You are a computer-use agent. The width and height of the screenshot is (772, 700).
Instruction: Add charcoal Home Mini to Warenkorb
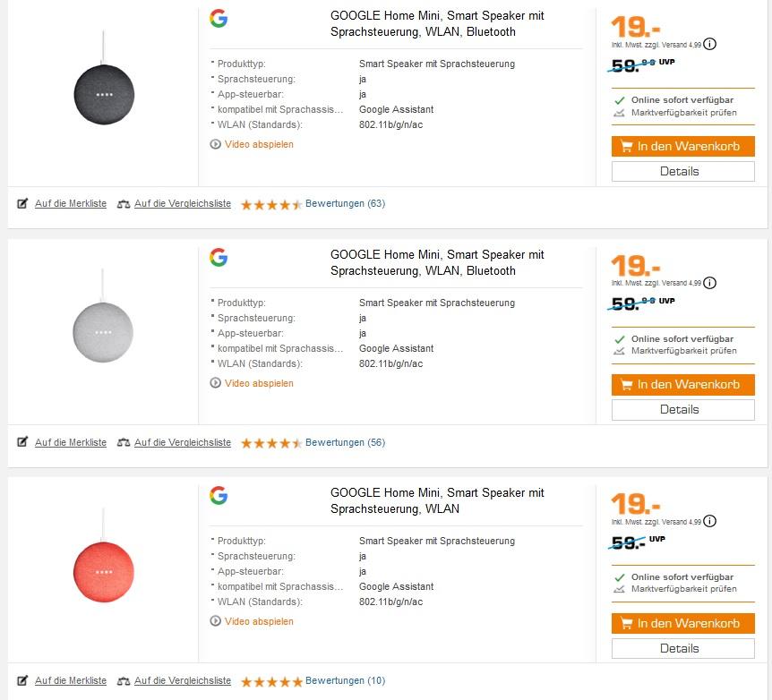(x=682, y=146)
